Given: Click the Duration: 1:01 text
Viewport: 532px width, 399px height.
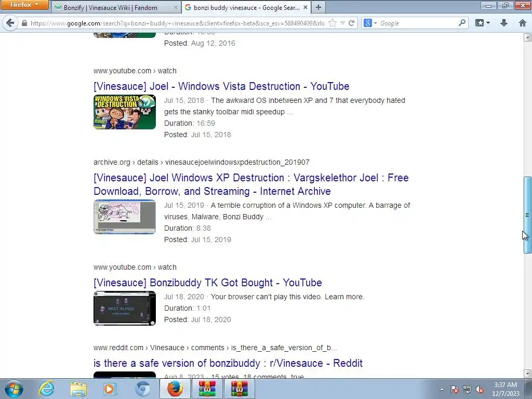Looking at the screenshot, I should coord(187,308).
